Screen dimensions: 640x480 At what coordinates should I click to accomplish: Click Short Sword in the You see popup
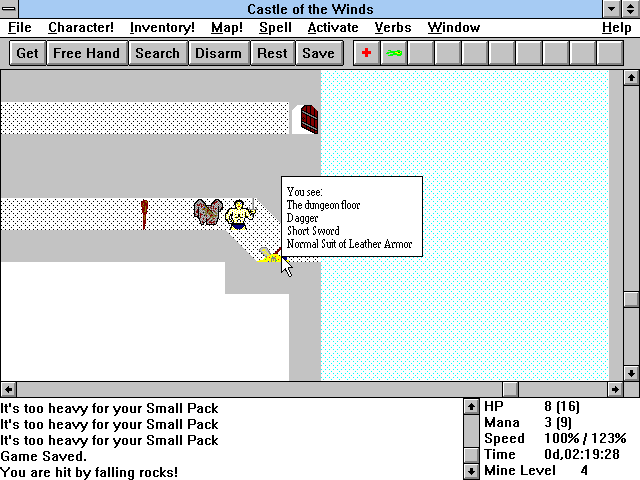pyautogui.click(x=313, y=231)
